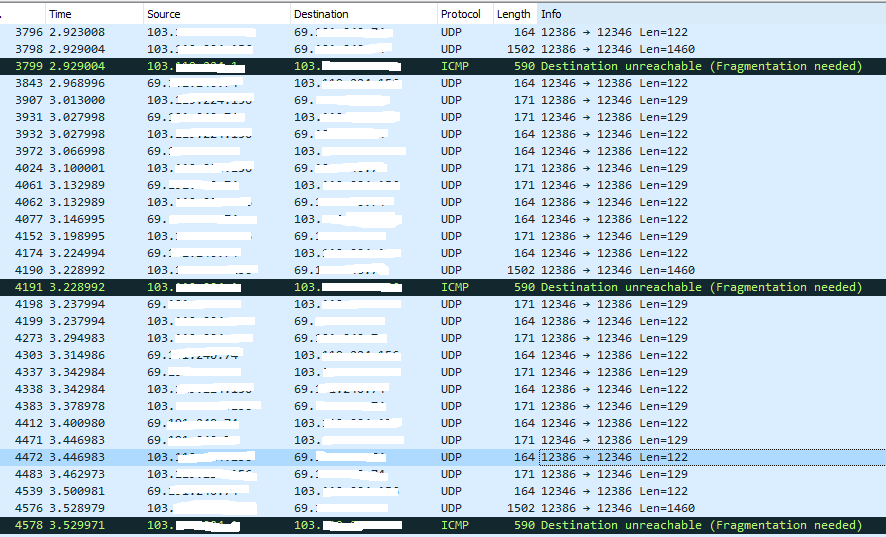Screen dimensions: 886x537
Task: Select packet number 4174
Action: click(x=443, y=253)
